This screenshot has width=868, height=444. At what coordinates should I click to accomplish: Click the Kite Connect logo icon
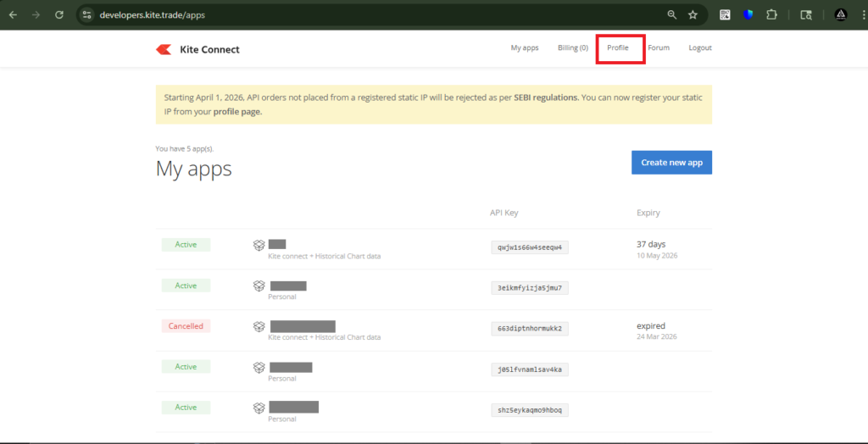click(164, 49)
